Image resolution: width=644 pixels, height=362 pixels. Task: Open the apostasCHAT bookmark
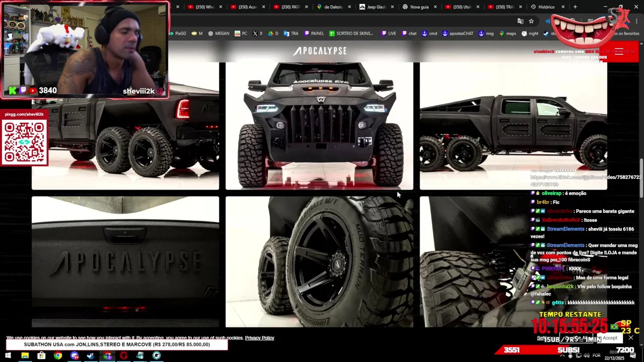coord(458,34)
